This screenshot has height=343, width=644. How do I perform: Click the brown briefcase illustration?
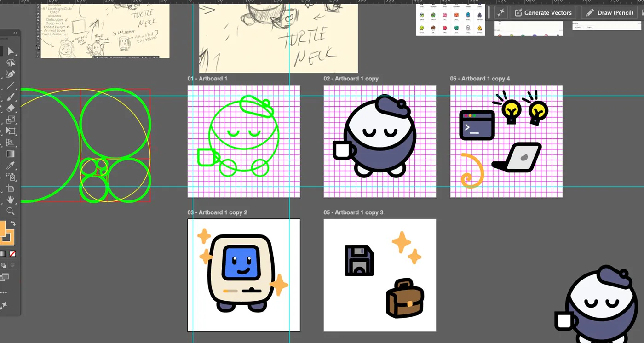[405, 298]
